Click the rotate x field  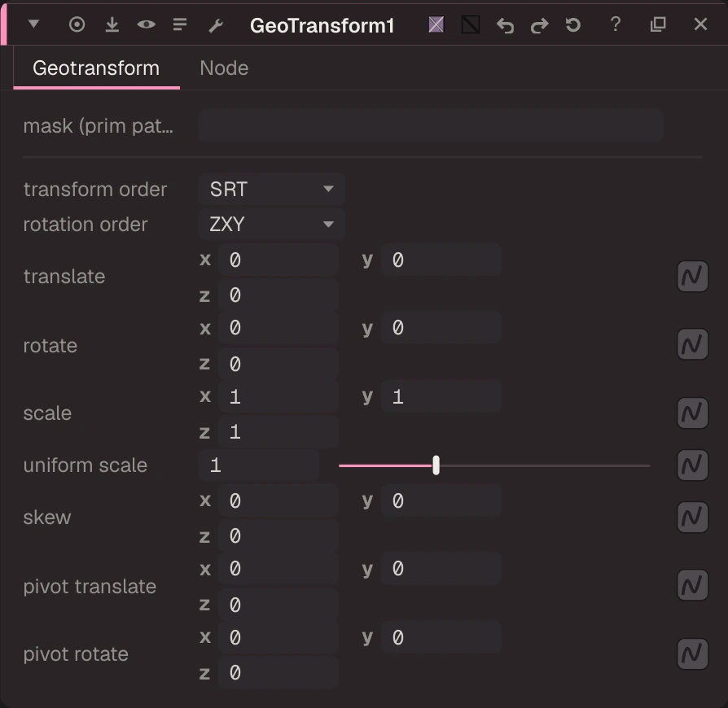coord(278,328)
